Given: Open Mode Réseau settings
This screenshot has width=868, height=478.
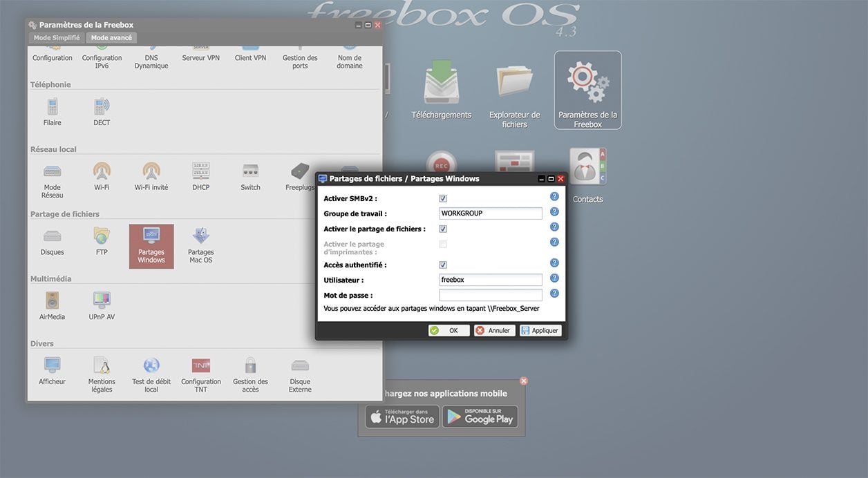Looking at the screenshot, I should [53, 180].
